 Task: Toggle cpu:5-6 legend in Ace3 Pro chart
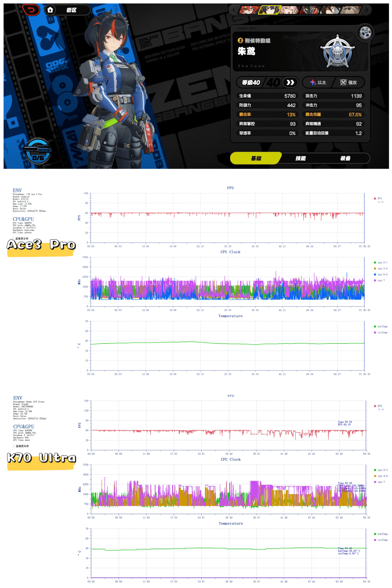coord(380,274)
